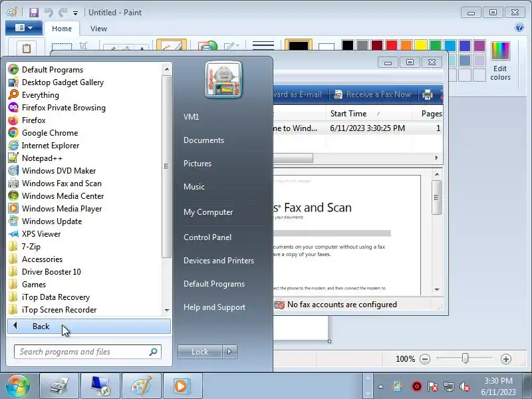Open the shutdown options arrow next to Lock

tap(229, 352)
